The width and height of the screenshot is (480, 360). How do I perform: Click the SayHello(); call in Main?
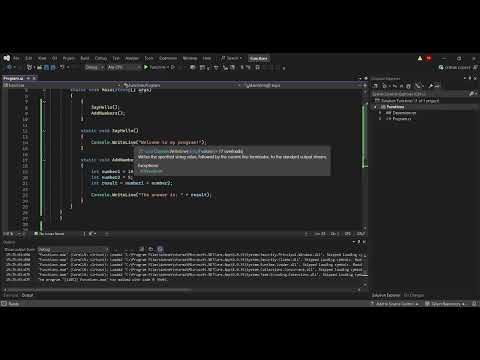(x=105, y=107)
